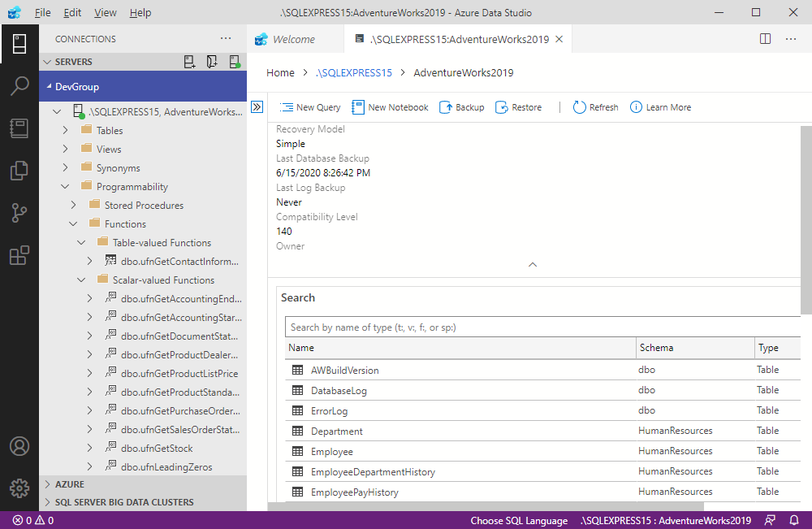812x529 pixels.
Task: Collapse the database properties with up chevron
Action: pyautogui.click(x=533, y=264)
